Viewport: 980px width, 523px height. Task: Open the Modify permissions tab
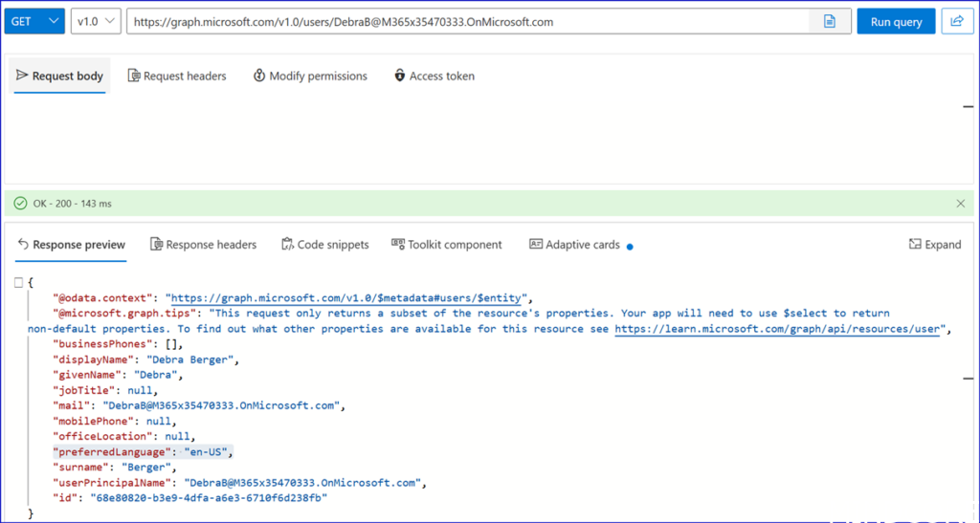click(x=309, y=76)
